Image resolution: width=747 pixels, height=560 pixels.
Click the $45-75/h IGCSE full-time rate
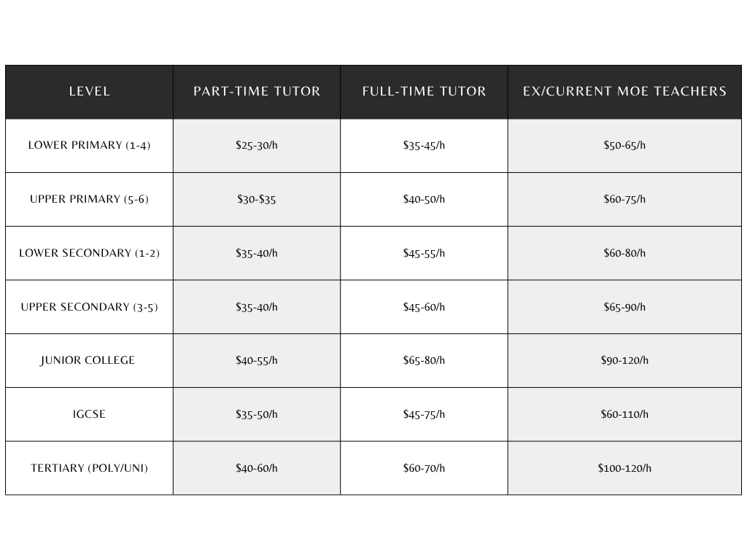click(424, 414)
